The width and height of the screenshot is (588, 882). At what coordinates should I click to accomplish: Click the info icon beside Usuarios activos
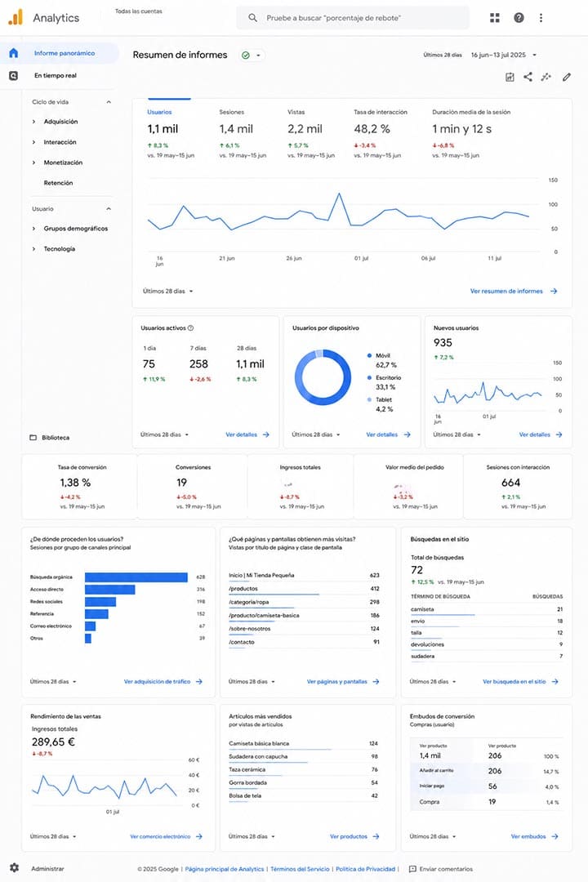(191, 328)
